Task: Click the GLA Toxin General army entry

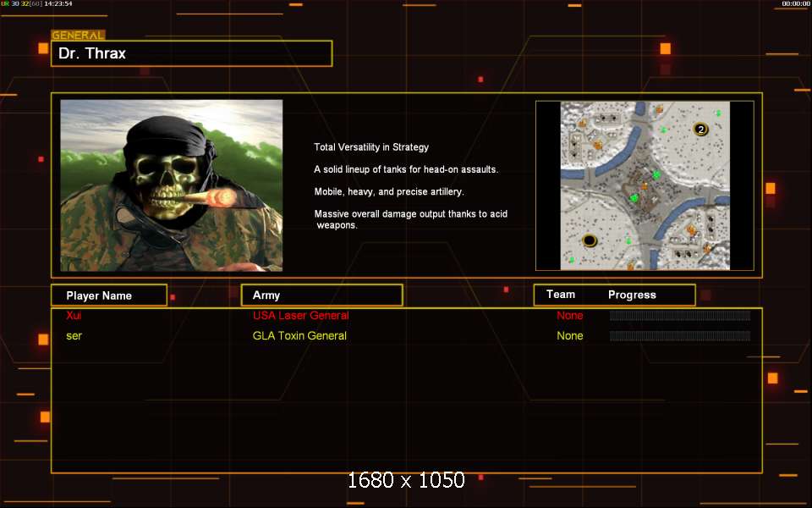Action: [x=299, y=336]
